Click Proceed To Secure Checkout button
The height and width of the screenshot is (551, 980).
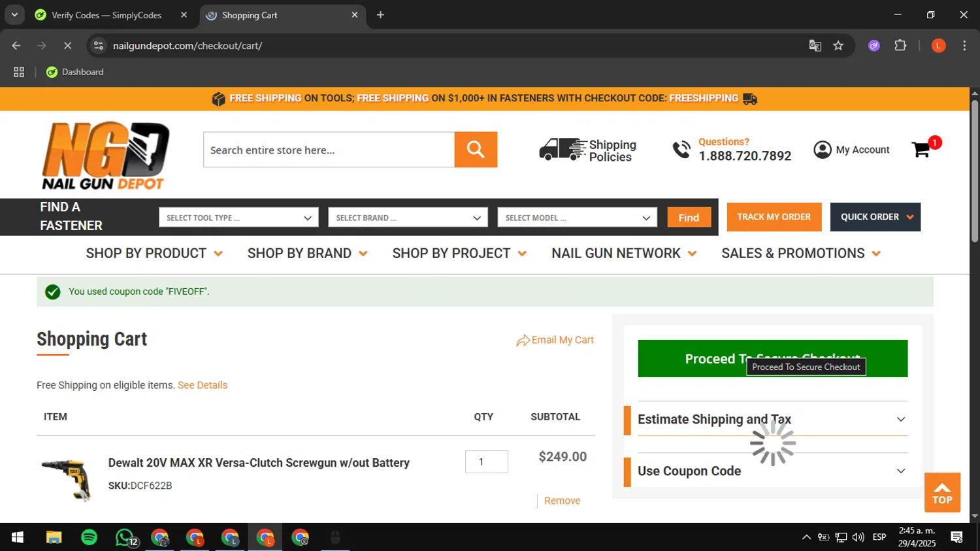[x=772, y=358]
